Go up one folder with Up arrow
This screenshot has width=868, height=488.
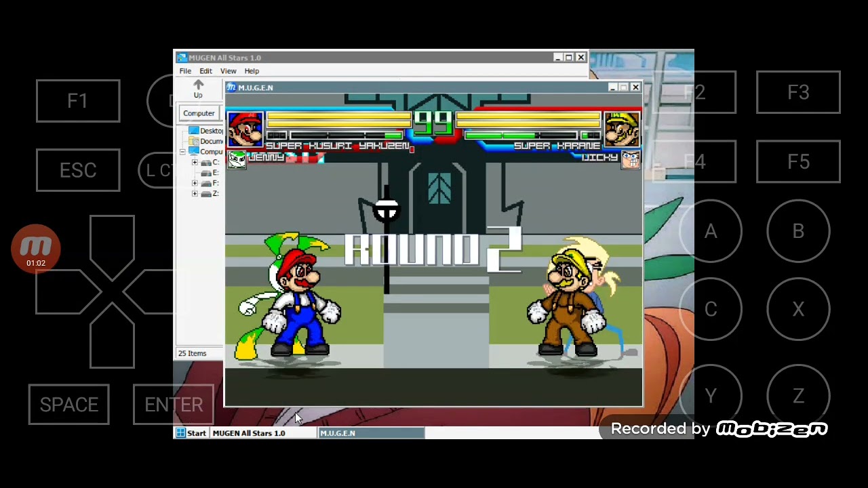198,88
